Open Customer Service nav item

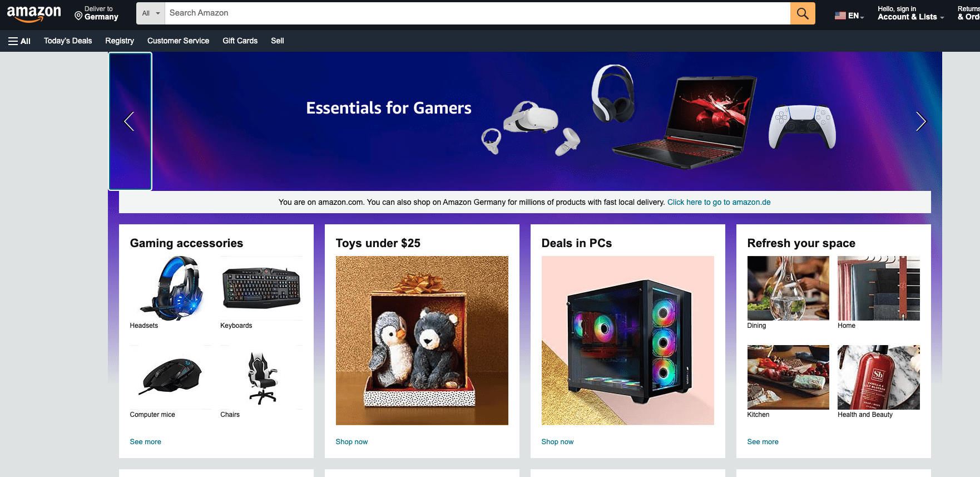[178, 41]
